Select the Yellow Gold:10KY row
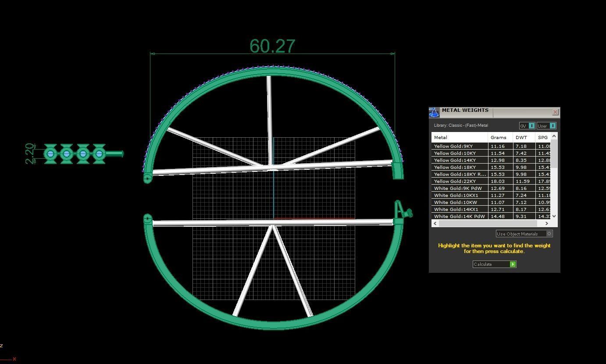The width and height of the screenshot is (606, 364). click(x=491, y=153)
